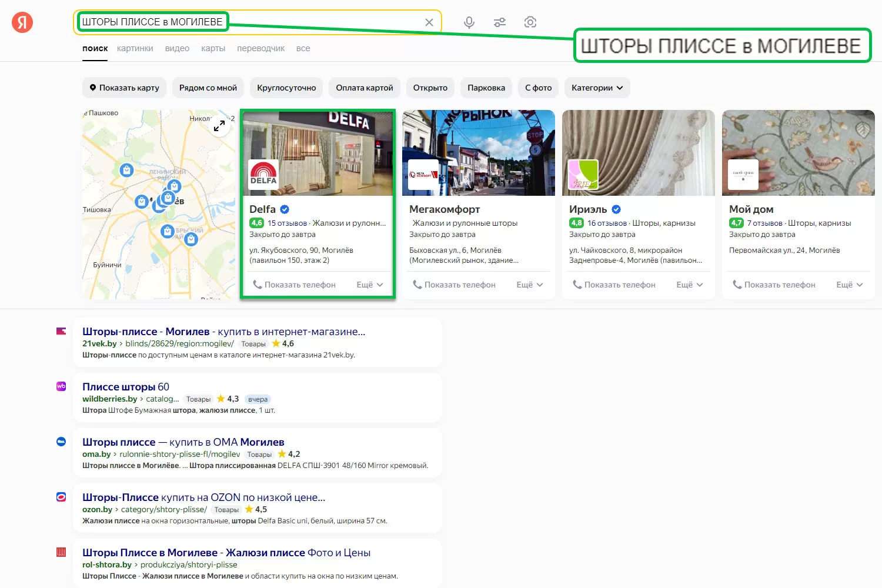
Task: Expand Ещё menu on Delfa card
Action: [x=370, y=285]
